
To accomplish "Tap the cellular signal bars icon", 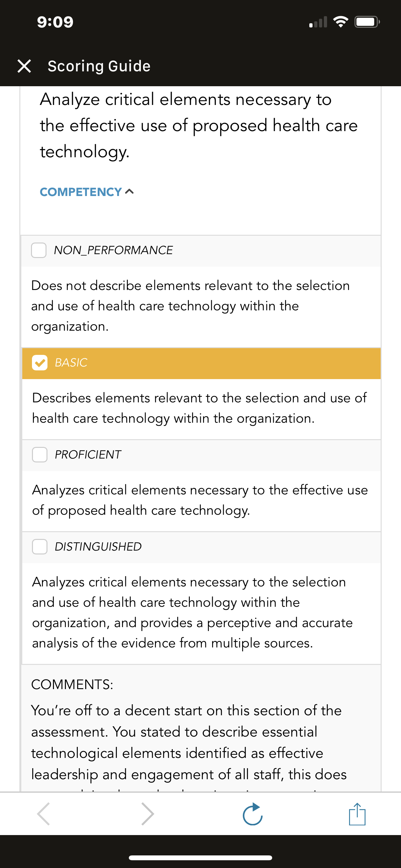I will [318, 22].
